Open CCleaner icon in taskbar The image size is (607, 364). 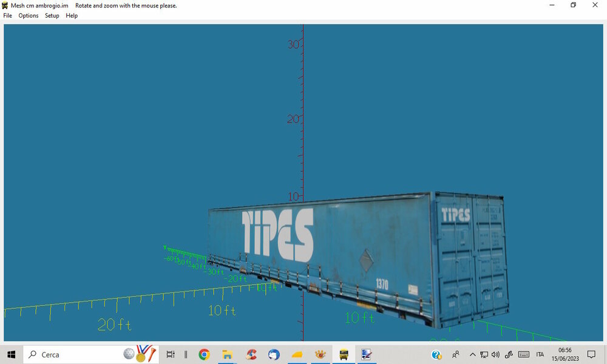point(251,354)
